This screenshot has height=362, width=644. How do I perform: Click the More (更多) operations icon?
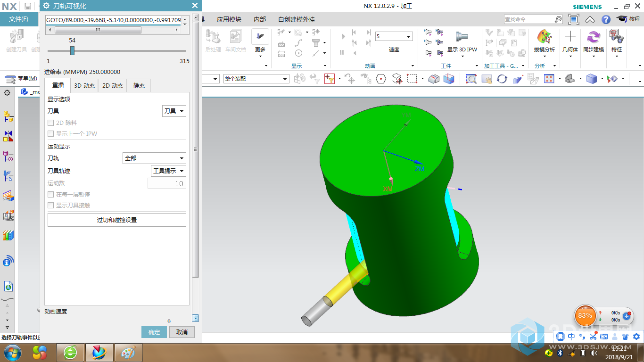tap(260, 37)
